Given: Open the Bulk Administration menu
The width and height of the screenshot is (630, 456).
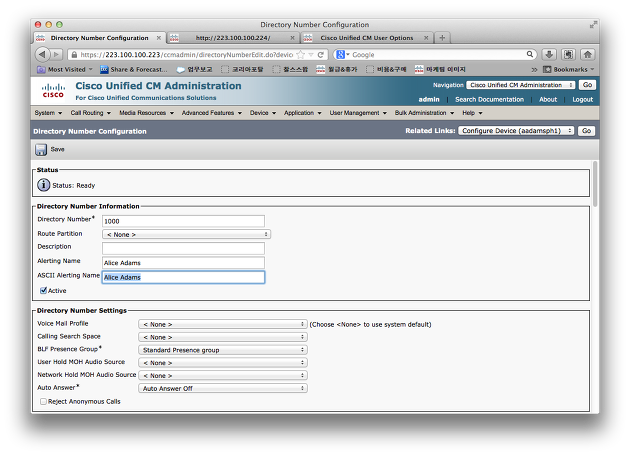Looking at the screenshot, I should tap(424, 113).
